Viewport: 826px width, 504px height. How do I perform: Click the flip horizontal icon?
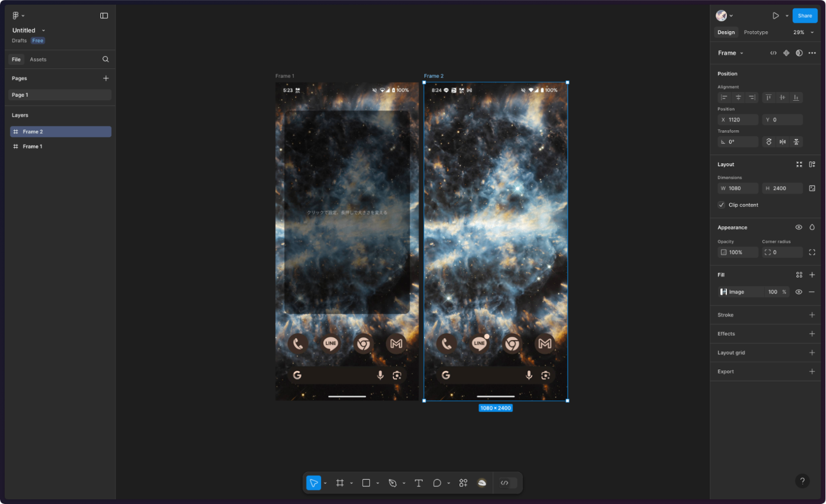point(782,141)
